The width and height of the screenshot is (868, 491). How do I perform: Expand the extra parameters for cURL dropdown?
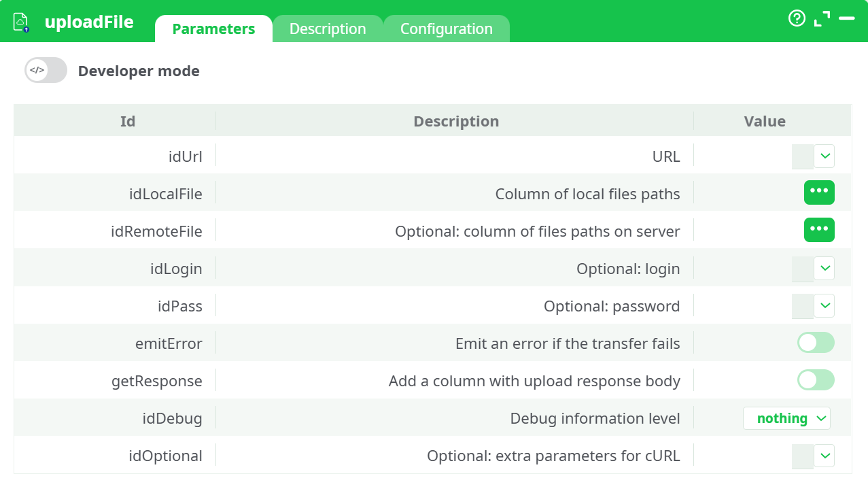coord(824,456)
